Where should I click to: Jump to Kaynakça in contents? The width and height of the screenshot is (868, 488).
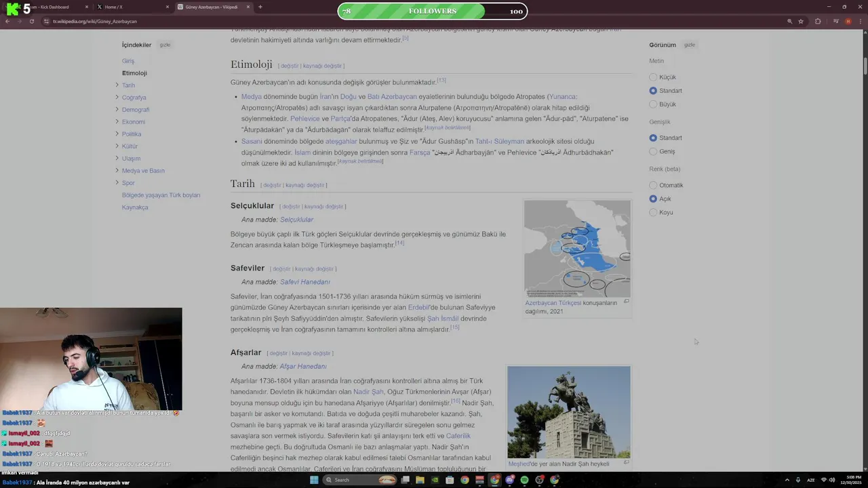point(135,207)
